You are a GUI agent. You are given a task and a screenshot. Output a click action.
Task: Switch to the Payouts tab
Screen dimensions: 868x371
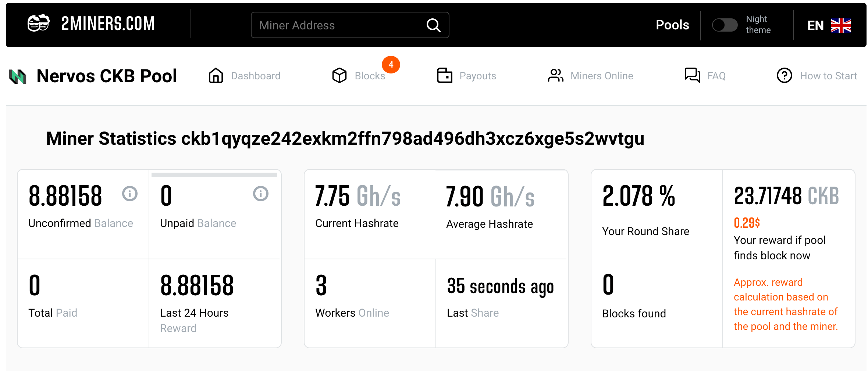tap(477, 76)
